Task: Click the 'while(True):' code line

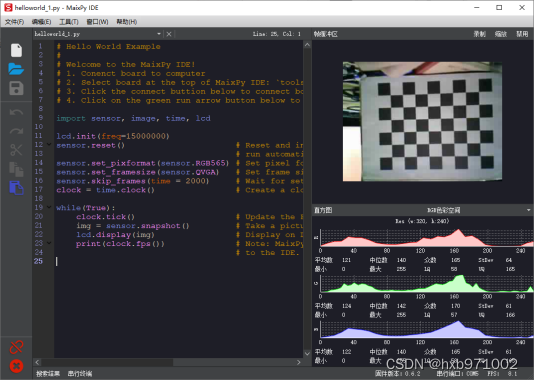Action: (85, 208)
